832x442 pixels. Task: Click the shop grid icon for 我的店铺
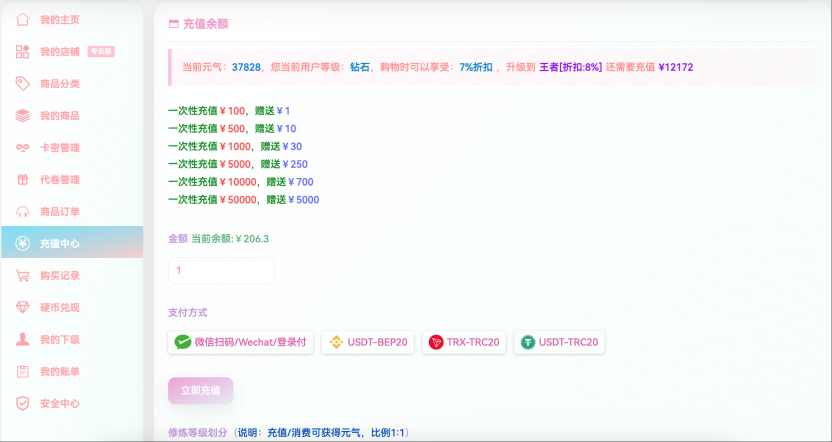point(22,51)
